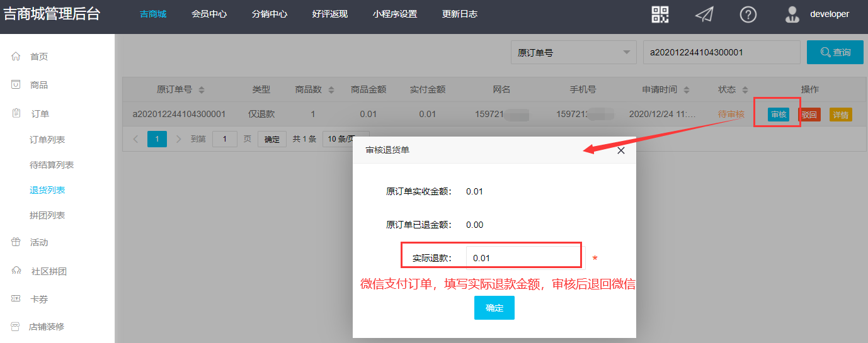Sort table by 申请时间 column

tap(687, 90)
